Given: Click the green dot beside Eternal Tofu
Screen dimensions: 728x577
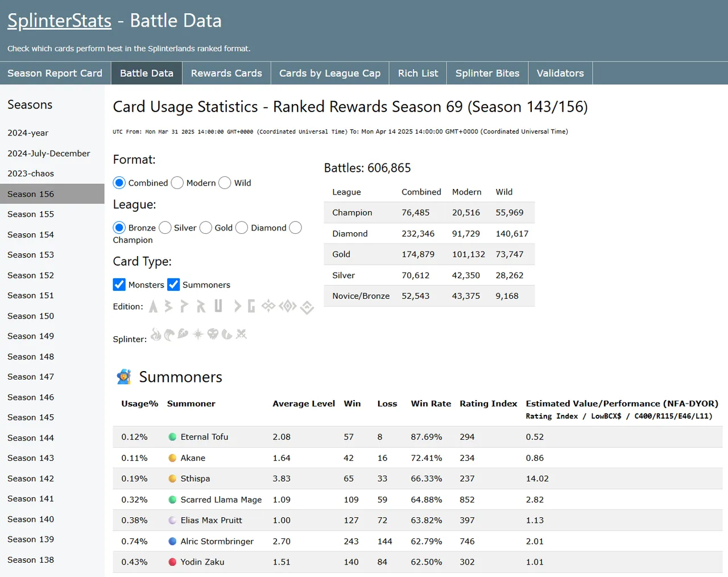Looking at the screenshot, I should tap(172, 437).
